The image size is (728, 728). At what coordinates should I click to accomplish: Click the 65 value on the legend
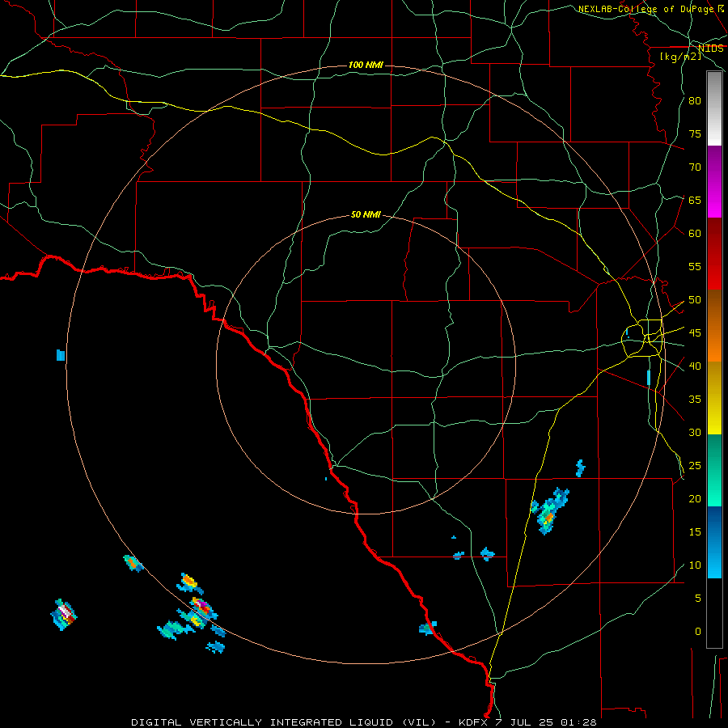point(695,200)
